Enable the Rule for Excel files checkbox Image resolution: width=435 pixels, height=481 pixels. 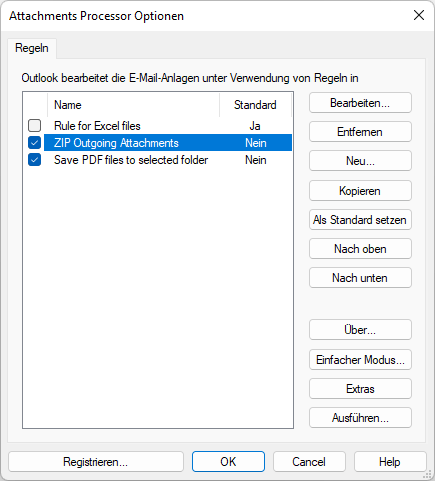(34, 126)
